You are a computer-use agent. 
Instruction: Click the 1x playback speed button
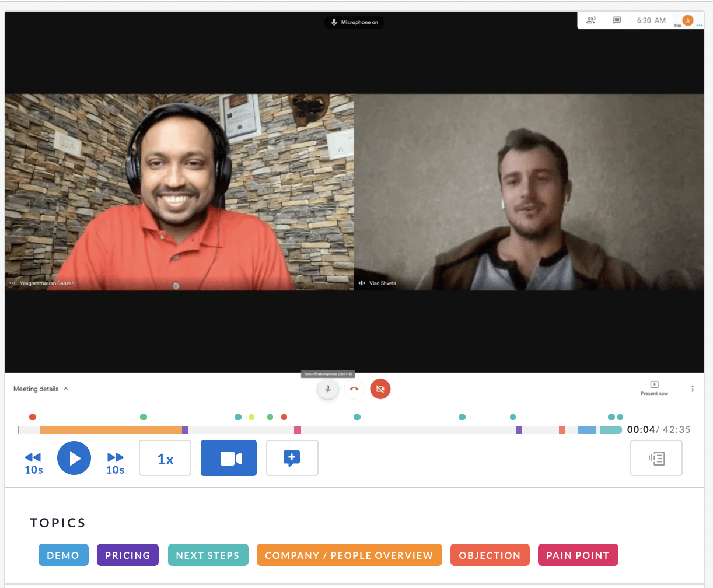click(x=165, y=458)
